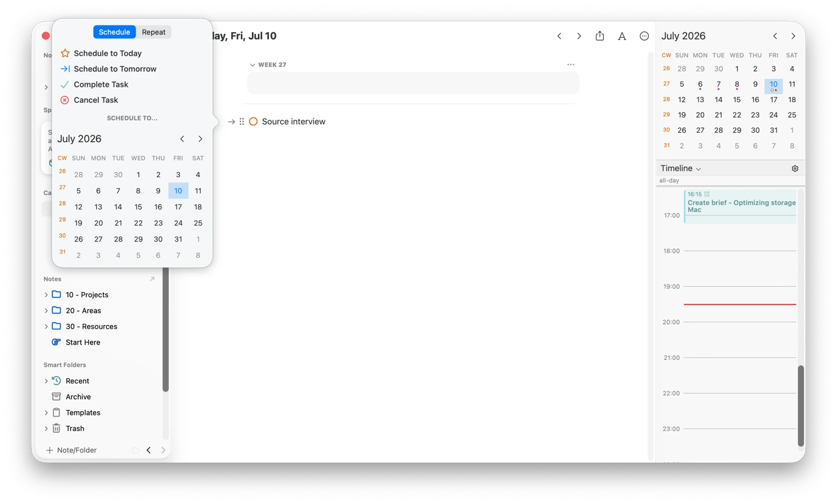The width and height of the screenshot is (837, 504).
Task: Expand the Recent smart folder
Action: 46,381
